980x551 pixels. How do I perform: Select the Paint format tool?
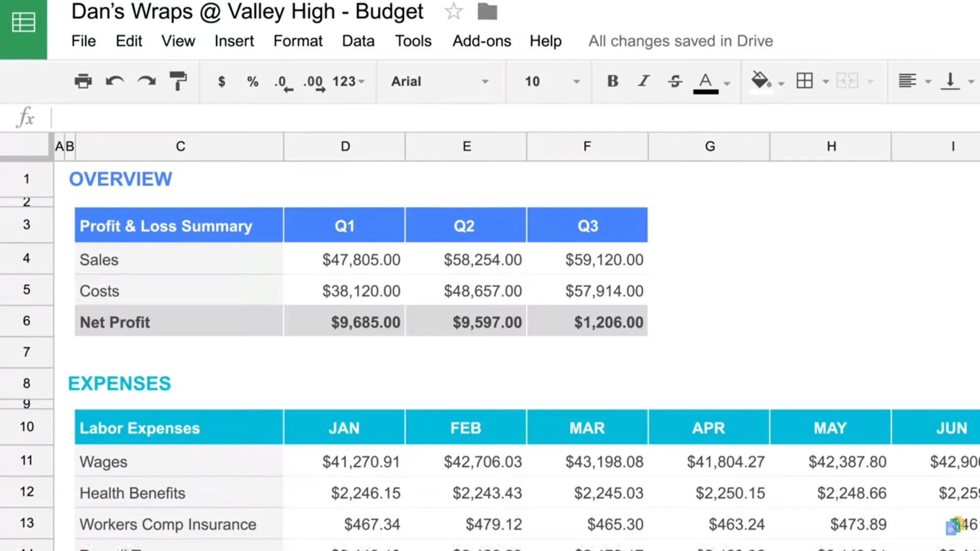click(x=178, y=81)
